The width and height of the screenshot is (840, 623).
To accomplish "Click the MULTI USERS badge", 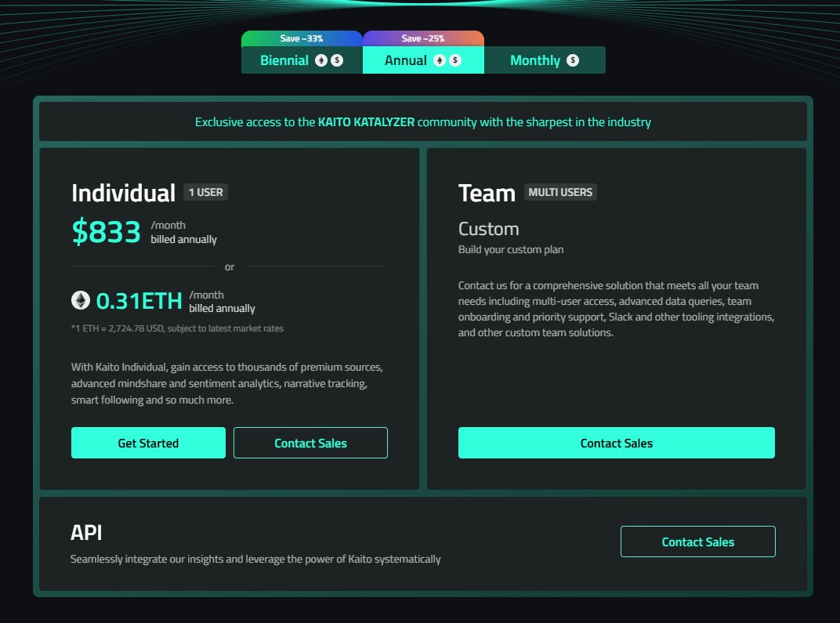I will click(560, 192).
